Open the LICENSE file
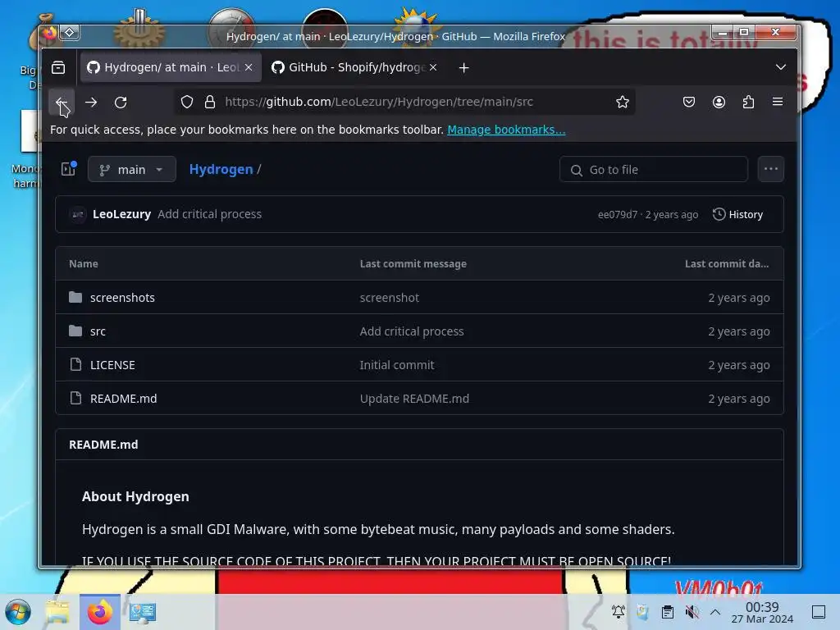Viewport: 840px width, 630px height. click(112, 365)
